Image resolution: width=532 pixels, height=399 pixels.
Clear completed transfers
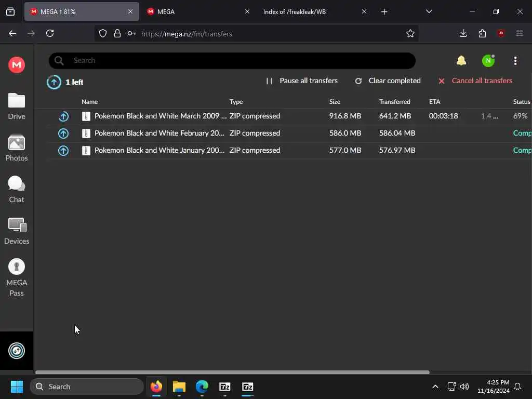(388, 81)
